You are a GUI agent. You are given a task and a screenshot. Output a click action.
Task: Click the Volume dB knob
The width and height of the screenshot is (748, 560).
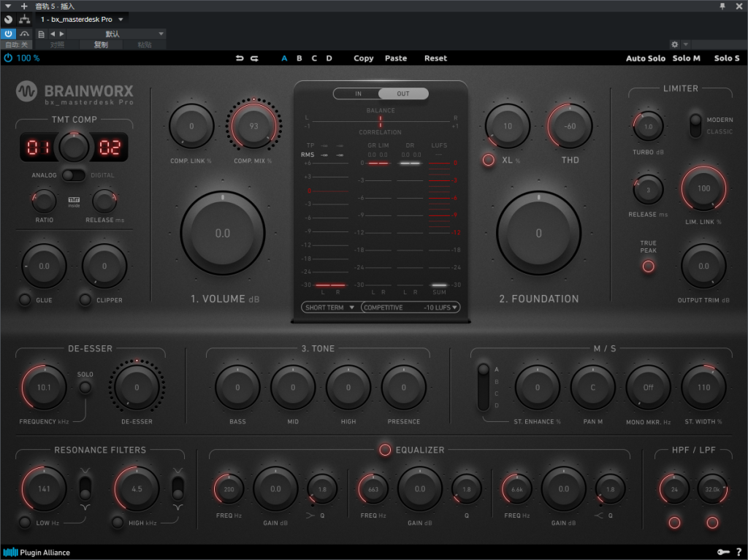pos(223,233)
